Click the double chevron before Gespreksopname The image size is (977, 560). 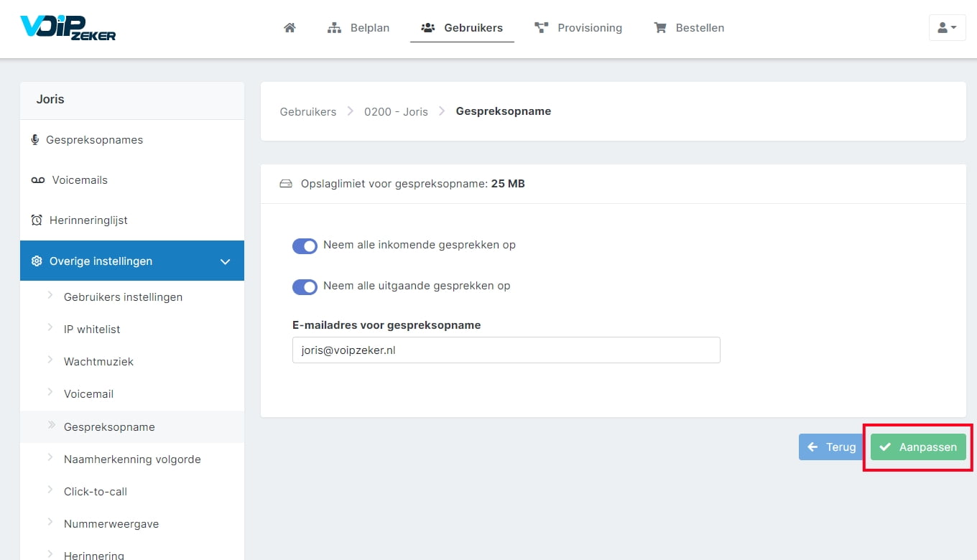coord(52,425)
